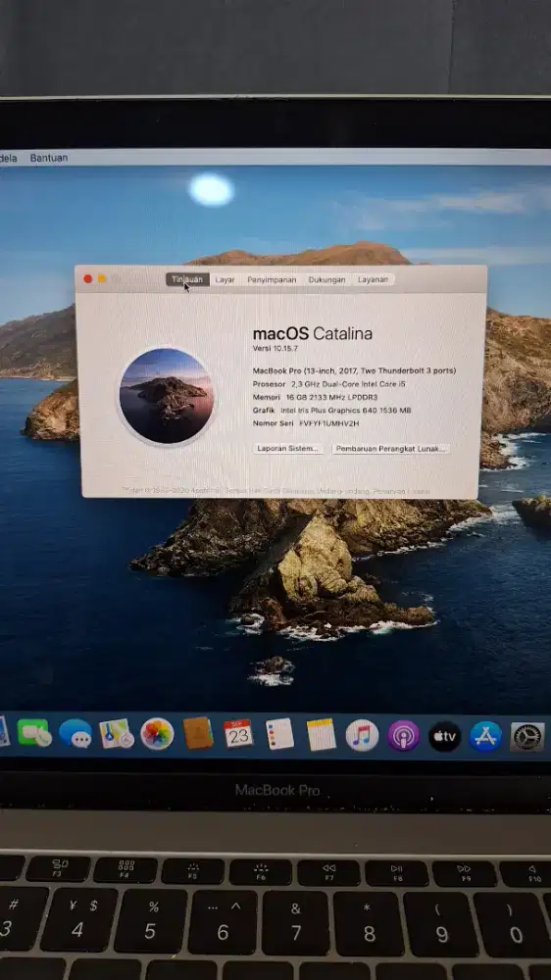The height and width of the screenshot is (980, 551).
Task: Go to the Dukungan tab
Action: (326, 280)
